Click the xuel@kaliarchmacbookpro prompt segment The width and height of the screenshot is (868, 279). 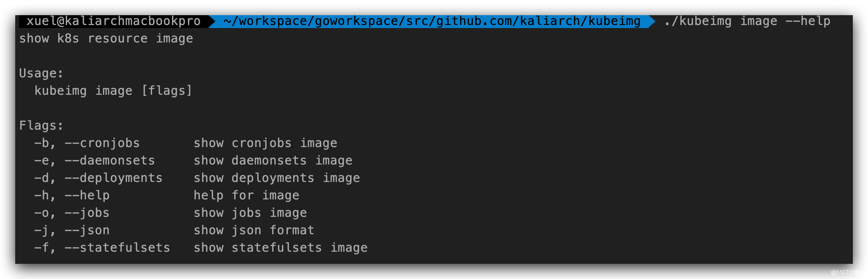coord(113,21)
